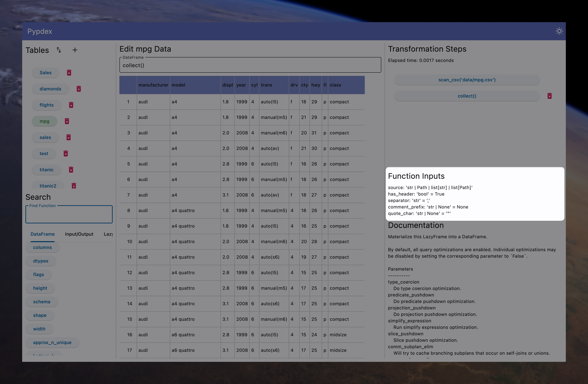The height and width of the screenshot is (384, 588).
Task: Choose the approx_n_unique function
Action: click(52, 343)
